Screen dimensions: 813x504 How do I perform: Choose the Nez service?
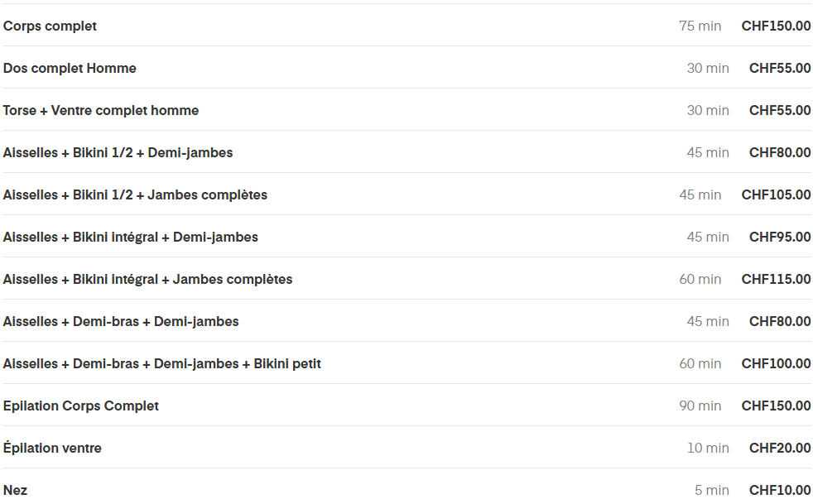coord(15,490)
